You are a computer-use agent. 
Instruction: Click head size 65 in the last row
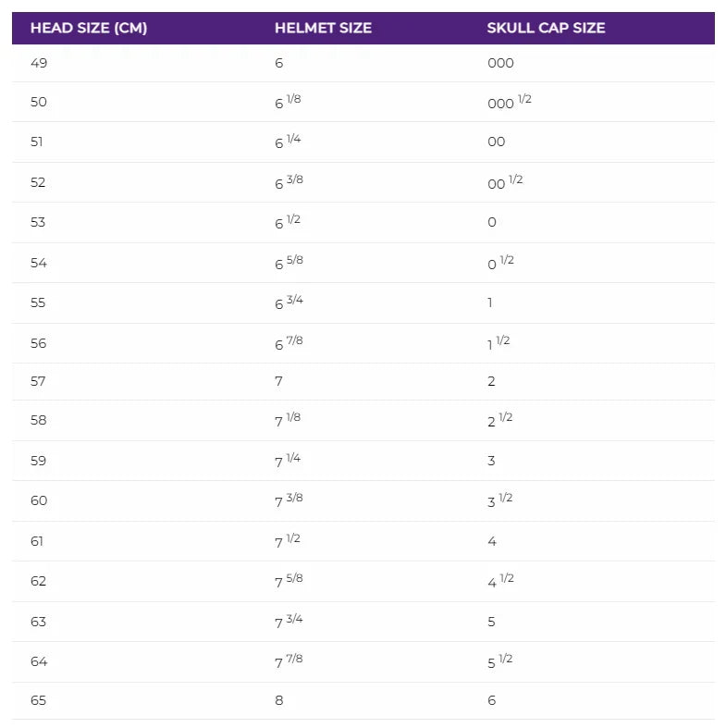(38, 700)
